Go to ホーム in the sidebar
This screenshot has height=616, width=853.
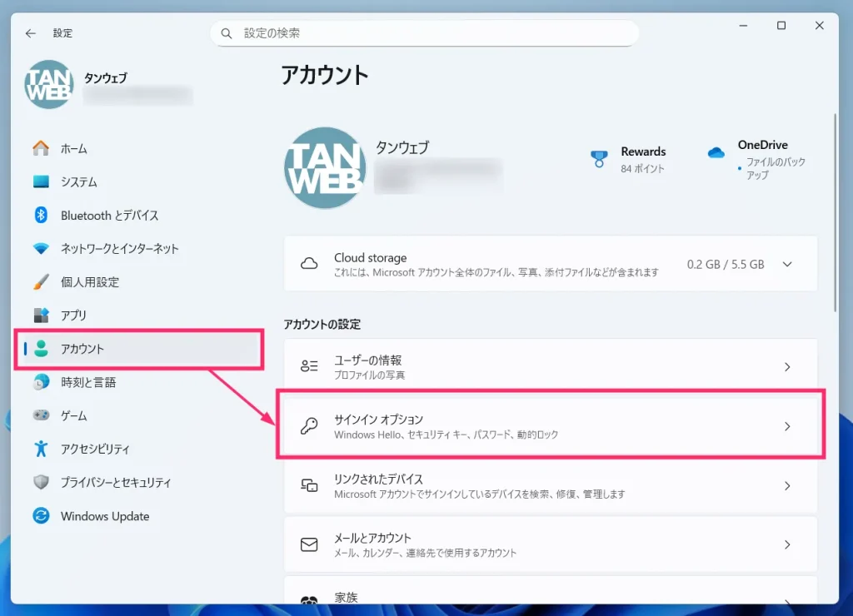[140, 148]
